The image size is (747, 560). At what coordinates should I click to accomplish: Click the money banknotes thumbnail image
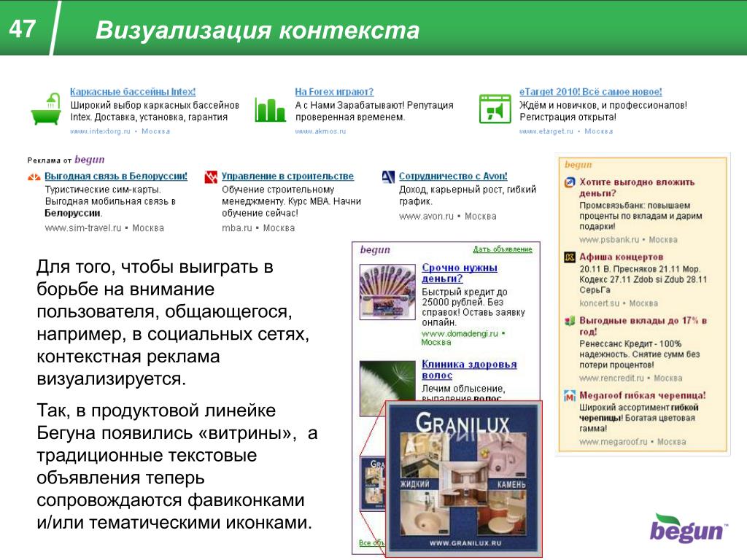tap(387, 292)
